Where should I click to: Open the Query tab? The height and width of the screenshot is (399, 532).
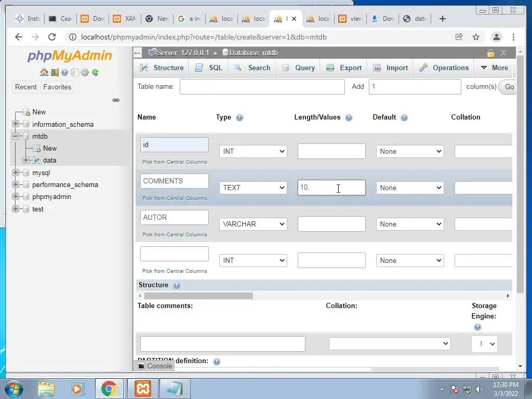pos(299,68)
